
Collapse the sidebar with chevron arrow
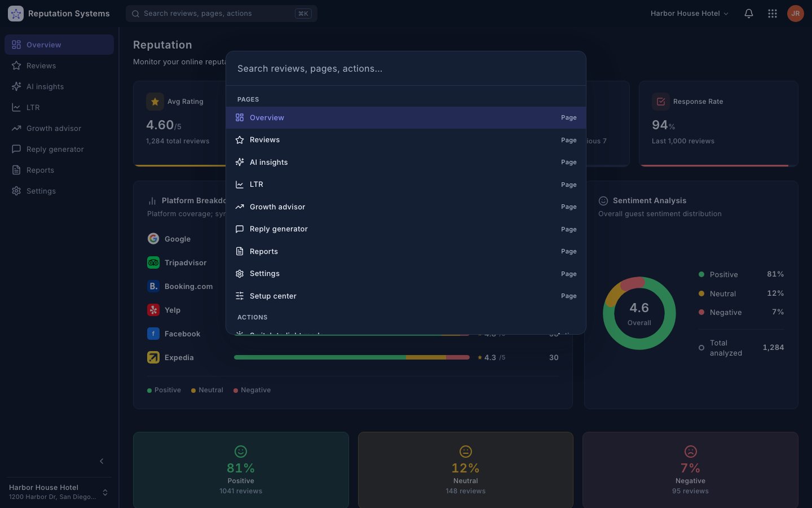point(101,461)
